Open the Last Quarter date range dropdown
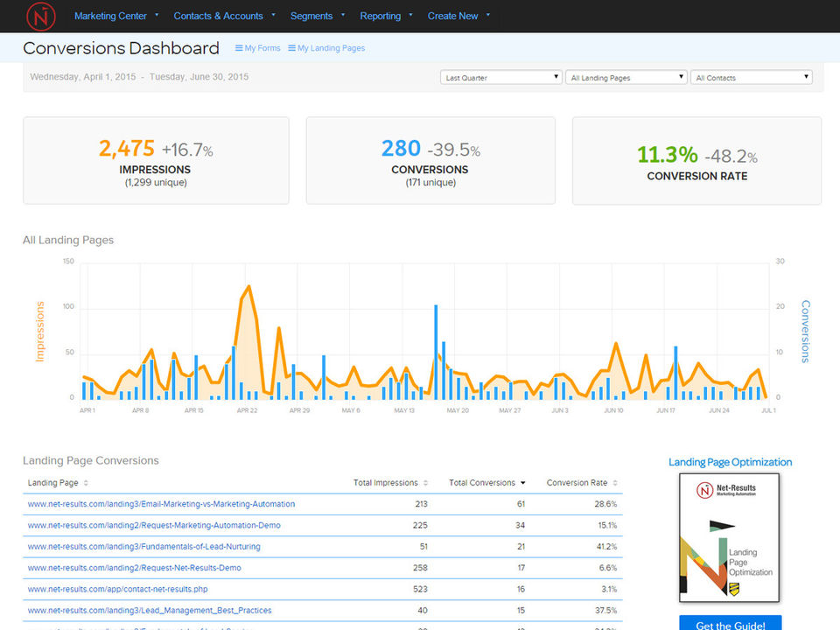 (500, 78)
